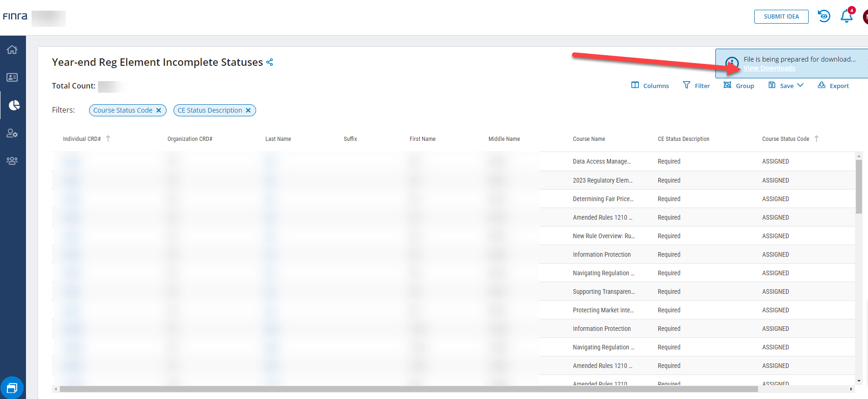Open the home icon in sidebar
The width and height of the screenshot is (868, 399).
pyautogui.click(x=12, y=50)
